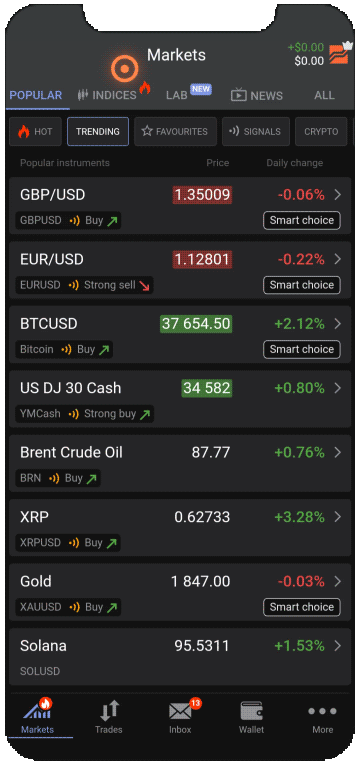Tap Smart choice button on EUR/USD
This screenshot has height=765, width=360.
(302, 285)
